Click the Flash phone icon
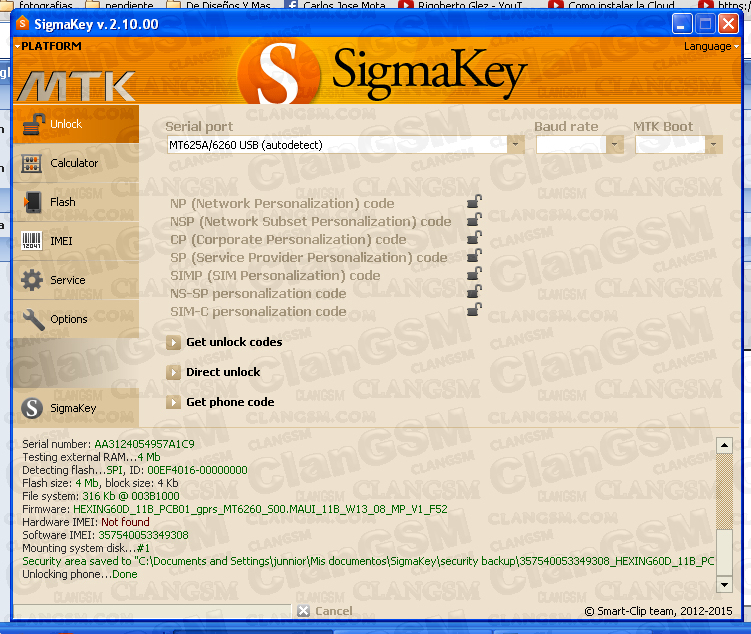This screenshot has height=634, width=751. pos(33,202)
